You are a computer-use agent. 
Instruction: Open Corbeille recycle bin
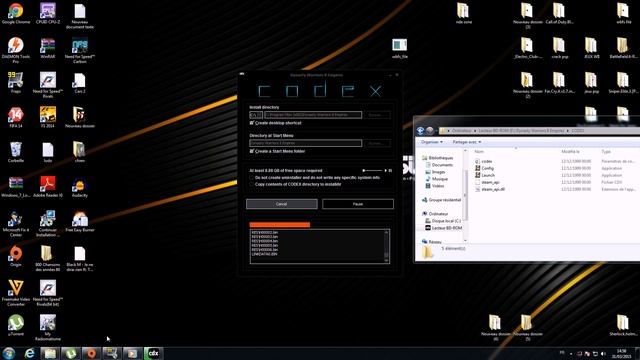pos(16,152)
